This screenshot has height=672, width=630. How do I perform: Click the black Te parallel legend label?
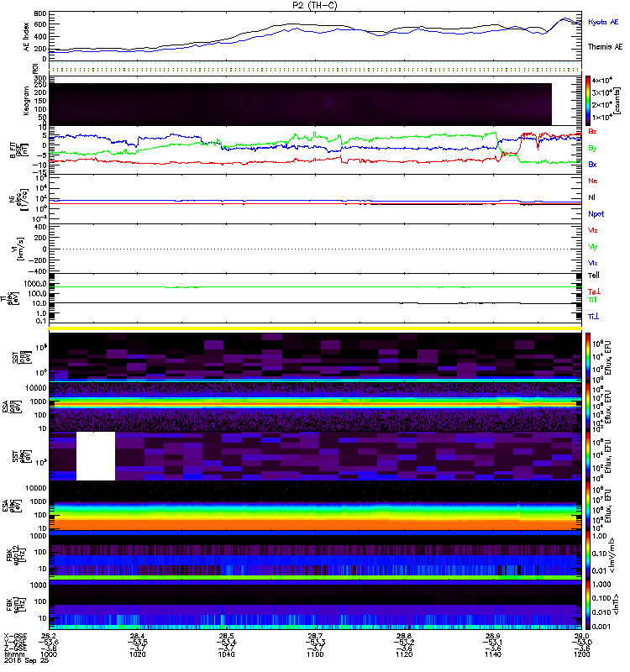coord(593,276)
